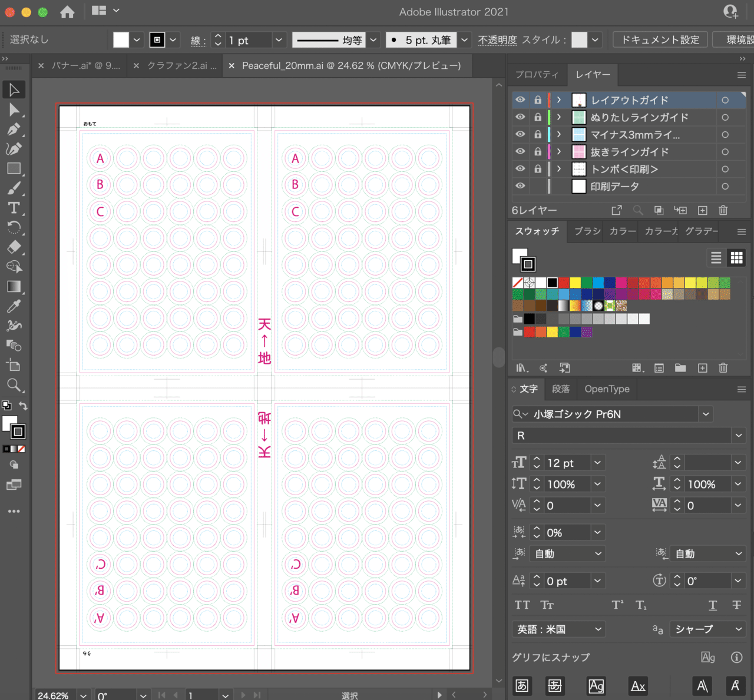Expand the トンボ<印刷> layer
The height and width of the screenshot is (700, 754).
(559, 169)
